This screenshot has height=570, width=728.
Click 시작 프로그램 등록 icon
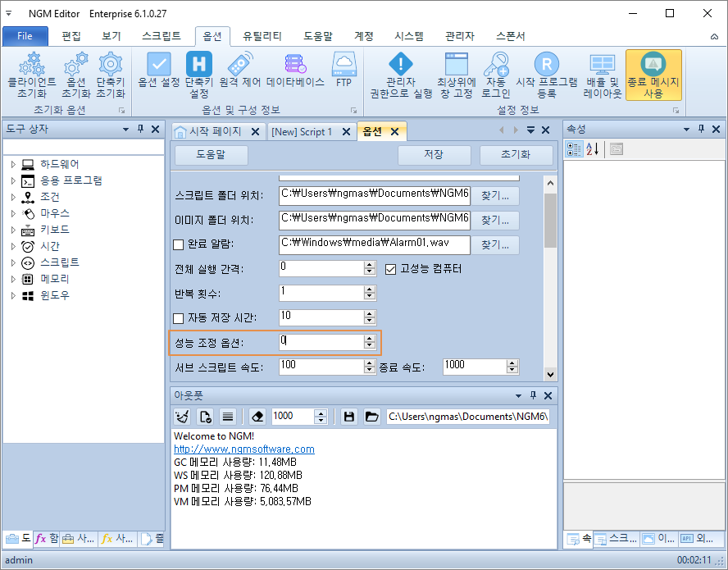click(x=547, y=75)
